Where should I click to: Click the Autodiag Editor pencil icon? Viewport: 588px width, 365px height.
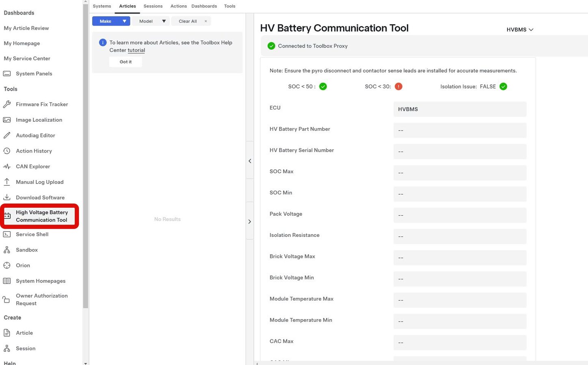(x=7, y=135)
